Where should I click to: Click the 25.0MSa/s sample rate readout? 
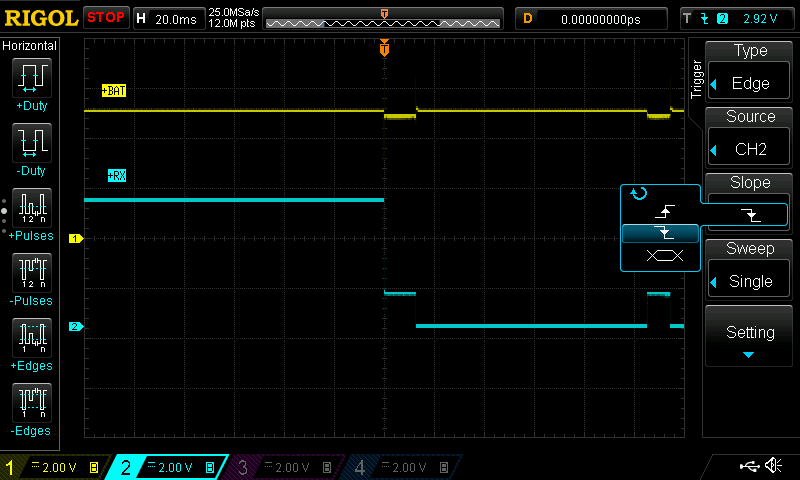click(234, 12)
